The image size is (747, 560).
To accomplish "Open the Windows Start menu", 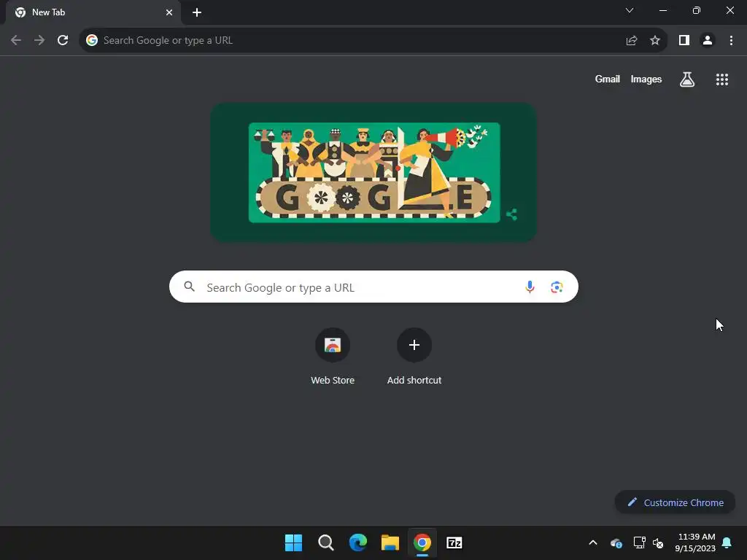I will click(293, 542).
